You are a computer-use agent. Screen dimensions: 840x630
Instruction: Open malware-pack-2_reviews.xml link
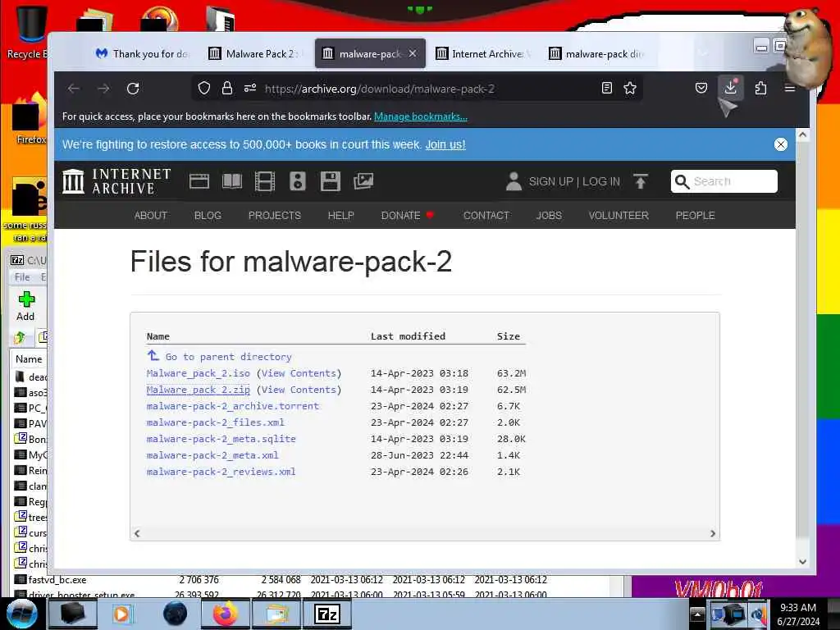point(221,472)
